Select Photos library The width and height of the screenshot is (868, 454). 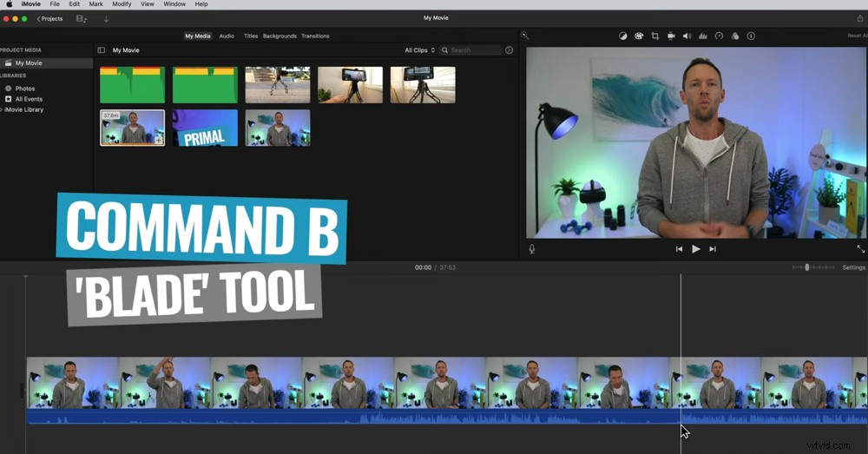point(25,89)
